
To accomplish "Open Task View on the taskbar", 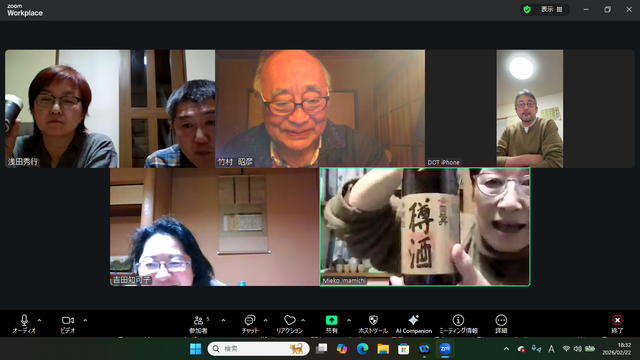I will coord(322,349).
